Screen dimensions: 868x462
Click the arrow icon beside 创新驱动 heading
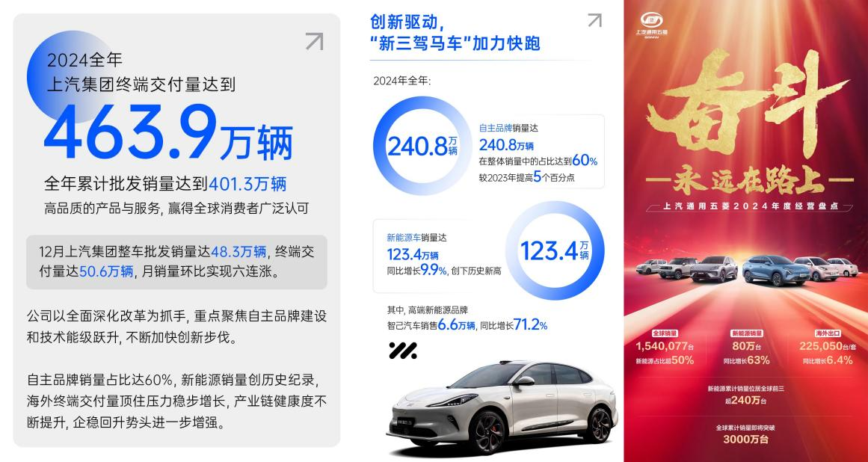click(594, 20)
